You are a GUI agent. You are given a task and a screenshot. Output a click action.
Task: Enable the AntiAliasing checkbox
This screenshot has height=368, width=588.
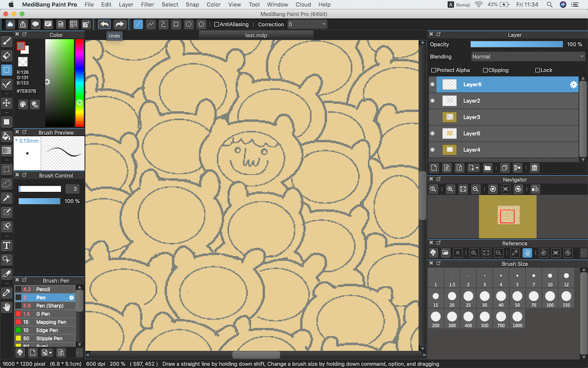pyautogui.click(x=216, y=24)
